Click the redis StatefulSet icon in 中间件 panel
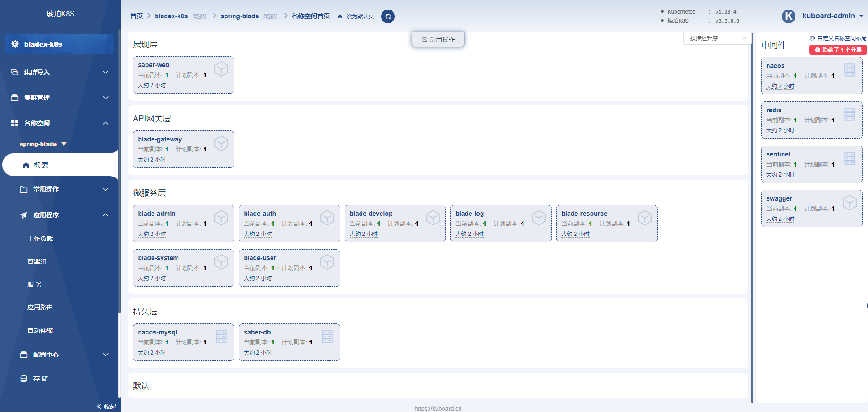Image resolution: width=868 pixels, height=412 pixels. tap(849, 114)
